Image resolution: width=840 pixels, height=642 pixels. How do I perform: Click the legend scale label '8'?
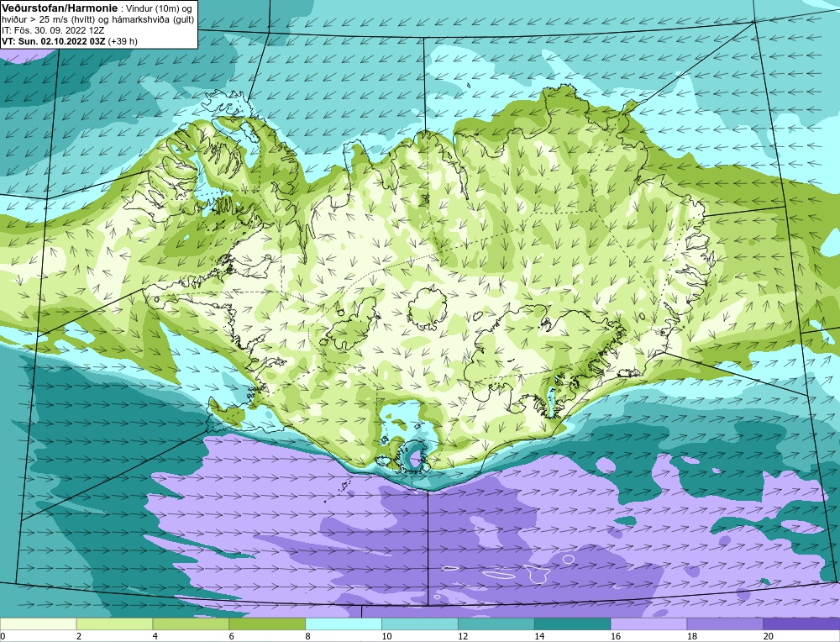tap(308, 636)
